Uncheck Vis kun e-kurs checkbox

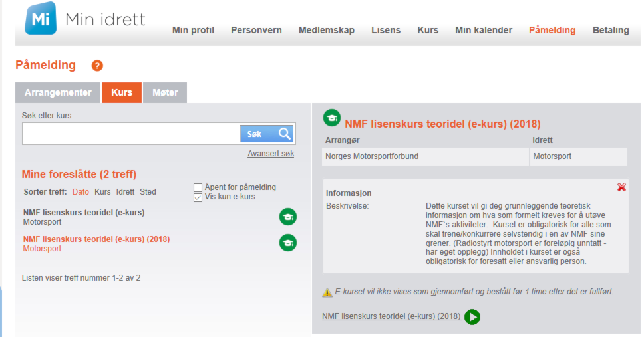(x=198, y=197)
